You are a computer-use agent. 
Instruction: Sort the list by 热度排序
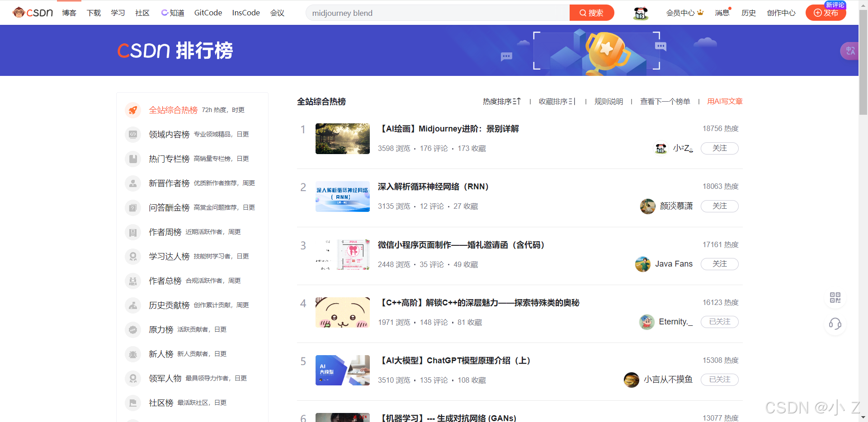[501, 102]
